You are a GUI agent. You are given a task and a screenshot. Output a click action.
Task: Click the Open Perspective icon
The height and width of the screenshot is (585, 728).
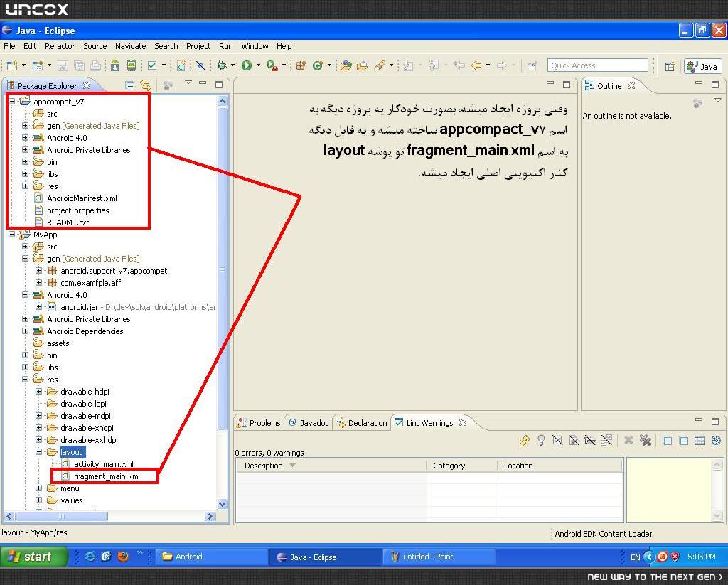(670, 66)
